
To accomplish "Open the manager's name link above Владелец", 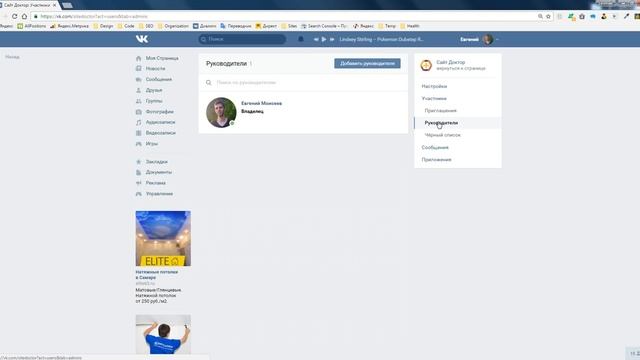I will point(261,103).
